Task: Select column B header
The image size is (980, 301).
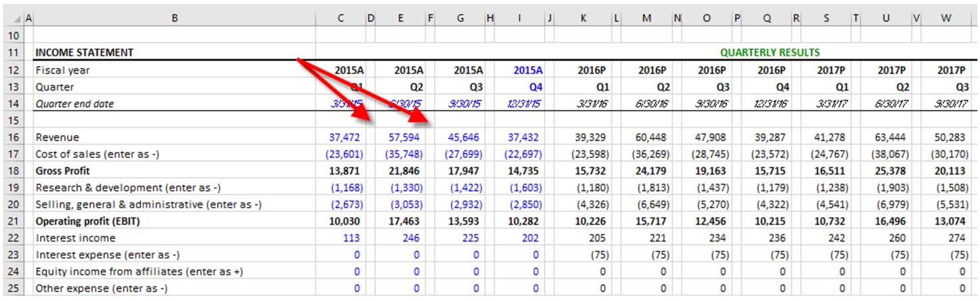Action: point(174,19)
